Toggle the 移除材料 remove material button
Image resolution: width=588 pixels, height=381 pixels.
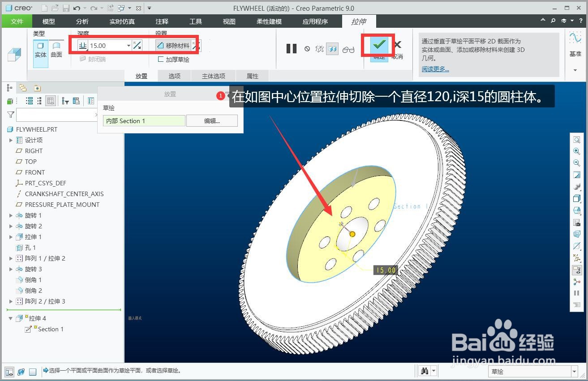tap(173, 45)
